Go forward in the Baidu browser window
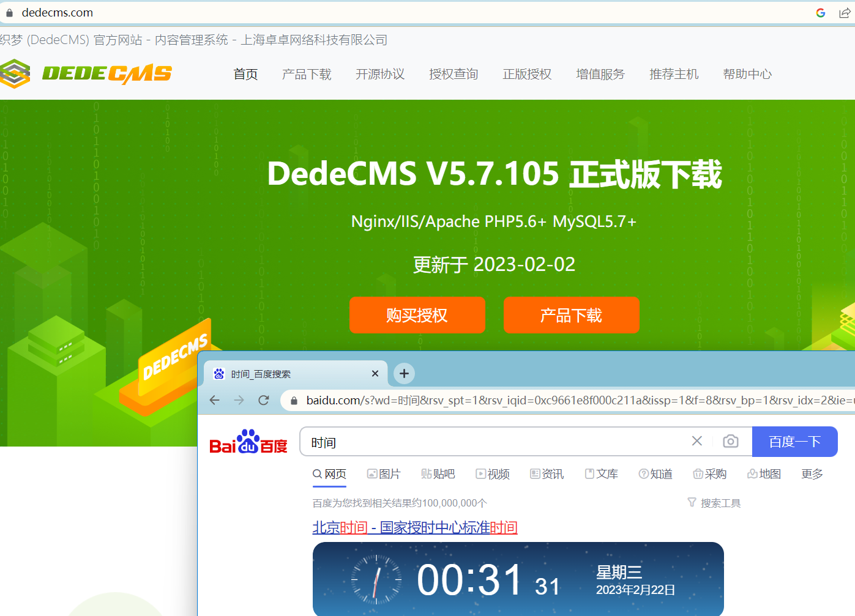The width and height of the screenshot is (855, 616). pyautogui.click(x=239, y=400)
